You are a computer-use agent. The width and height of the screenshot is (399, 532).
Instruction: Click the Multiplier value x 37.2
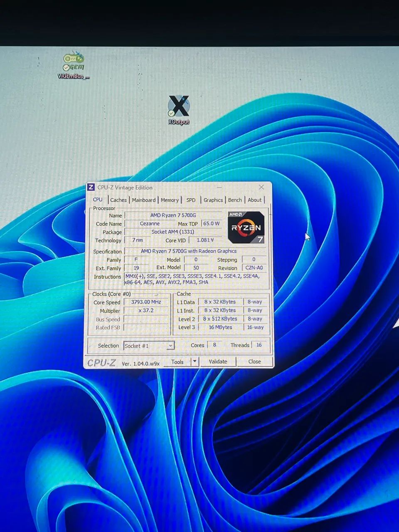[146, 310]
